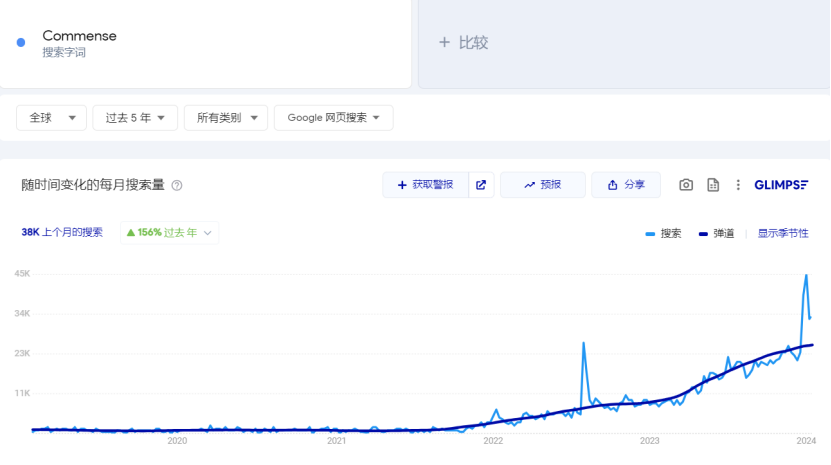Toggle the 搜索 series in the legend

point(664,233)
